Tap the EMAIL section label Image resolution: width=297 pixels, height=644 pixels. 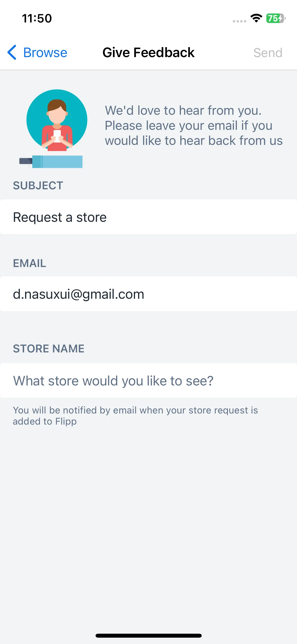[x=30, y=263]
